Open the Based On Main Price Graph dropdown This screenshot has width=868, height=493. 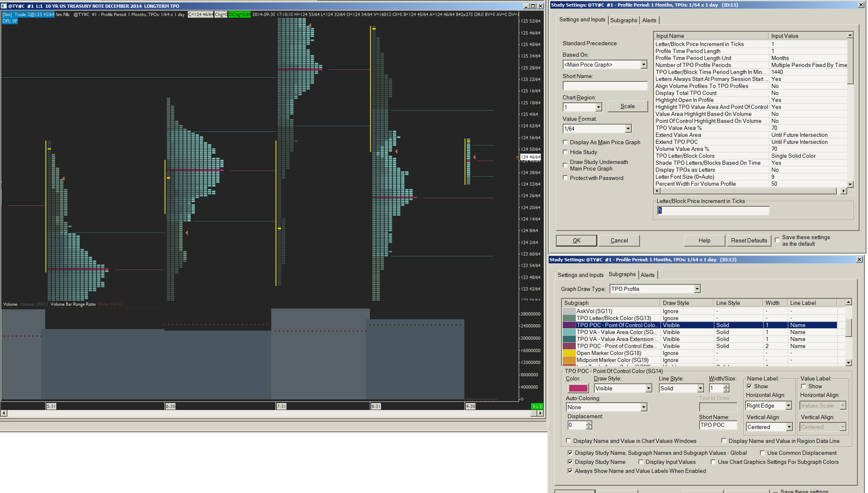point(644,65)
